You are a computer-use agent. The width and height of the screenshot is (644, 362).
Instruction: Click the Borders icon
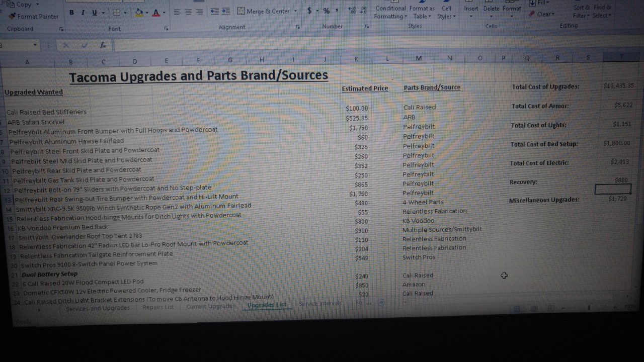coord(116,12)
